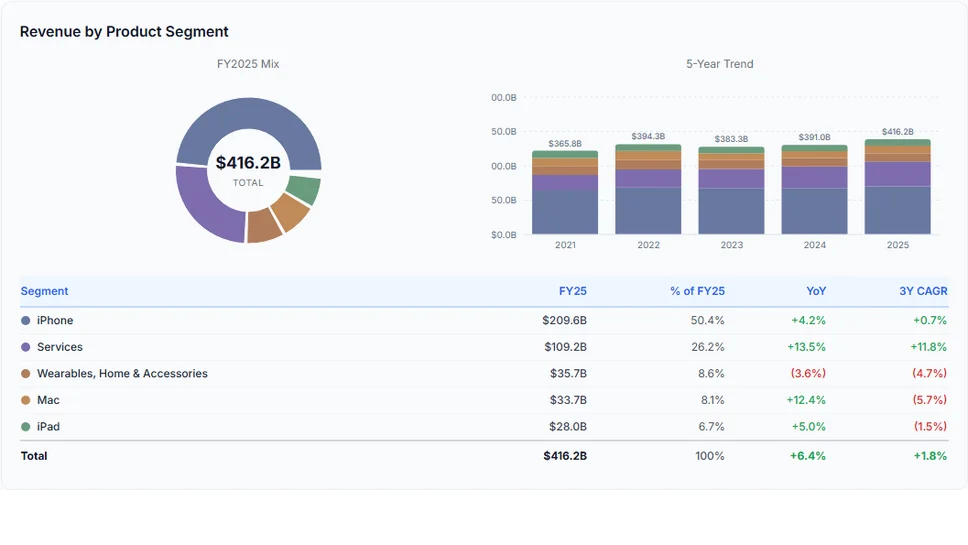This screenshot has width=968, height=545.
Task: Click the $416.2B total in table
Action: pos(565,456)
